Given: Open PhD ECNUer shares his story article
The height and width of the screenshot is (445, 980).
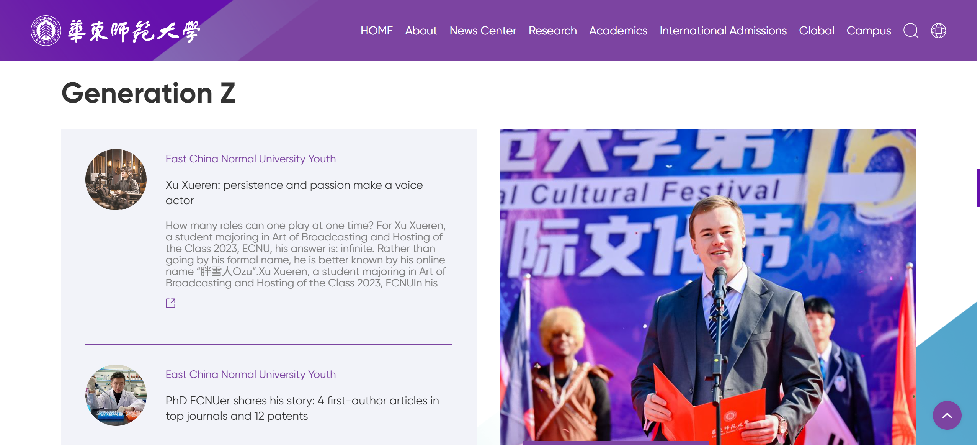Looking at the screenshot, I should click(302, 408).
